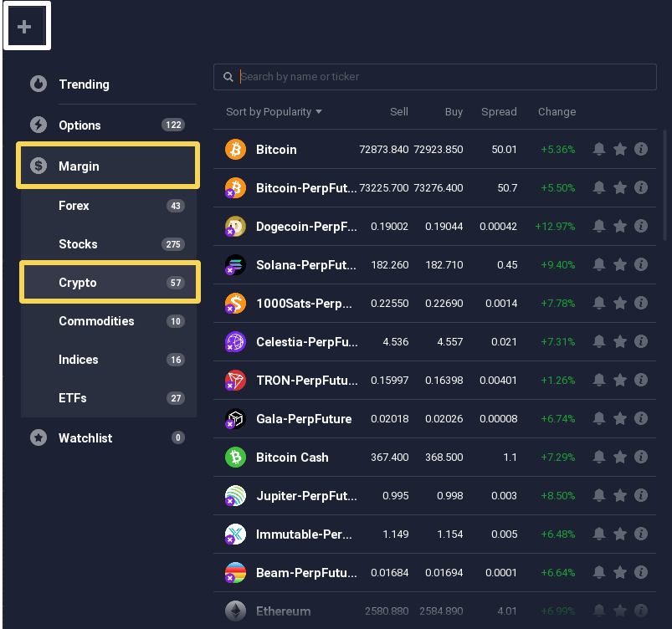672x629 pixels.
Task: Click the plus icon to add asset
Action: tap(25, 27)
